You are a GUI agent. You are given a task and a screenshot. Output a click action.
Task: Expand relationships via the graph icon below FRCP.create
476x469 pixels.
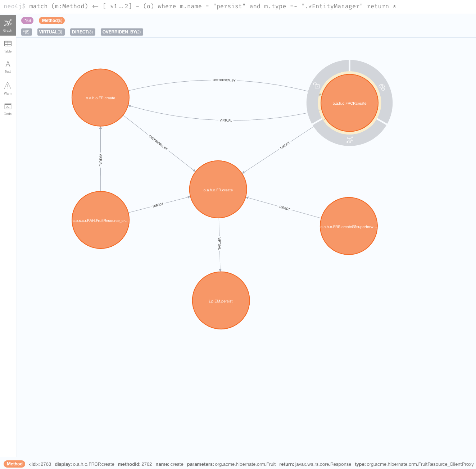pyautogui.click(x=349, y=140)
